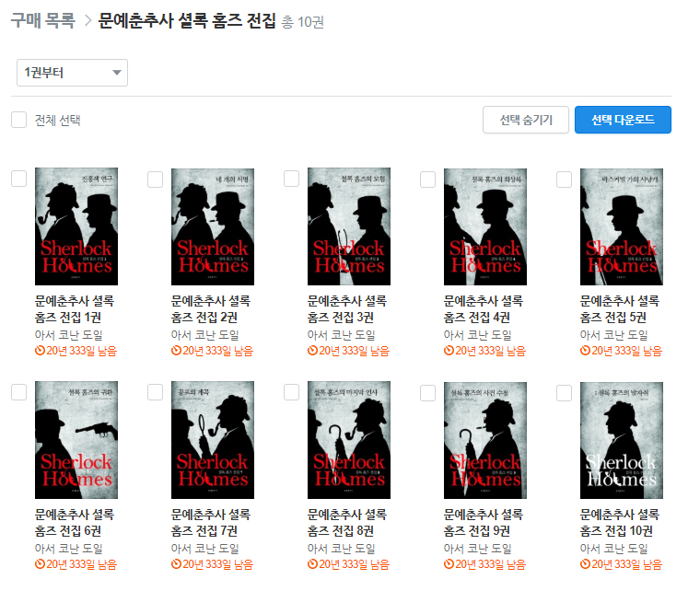Open the 1권부터 sort dropdown
This screenshot has width=700, height=591.
pyautogui.click(x=73, y=73)
